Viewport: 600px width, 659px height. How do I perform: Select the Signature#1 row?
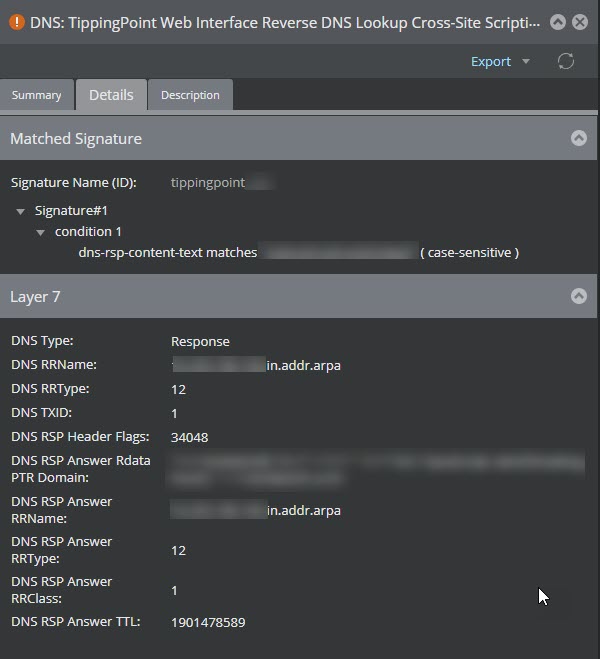coord(71,211)
